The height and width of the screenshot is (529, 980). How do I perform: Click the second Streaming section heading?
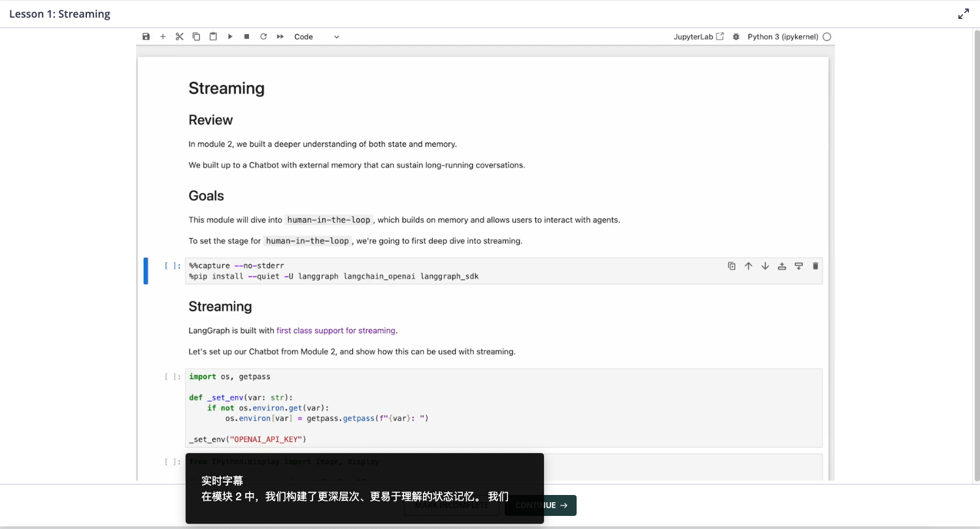(x=220, y=306)
